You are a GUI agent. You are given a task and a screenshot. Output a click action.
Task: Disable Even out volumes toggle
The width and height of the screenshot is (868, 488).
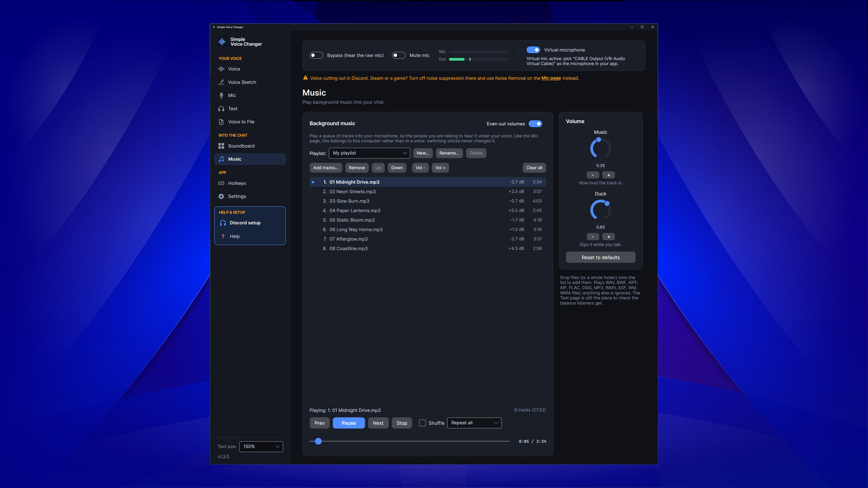point(535,124)
